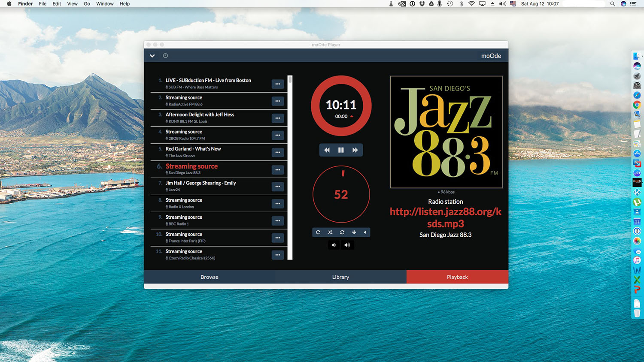Open the Window menu
The height and width of the screenshot is (362, 644).
coord(105,4)
